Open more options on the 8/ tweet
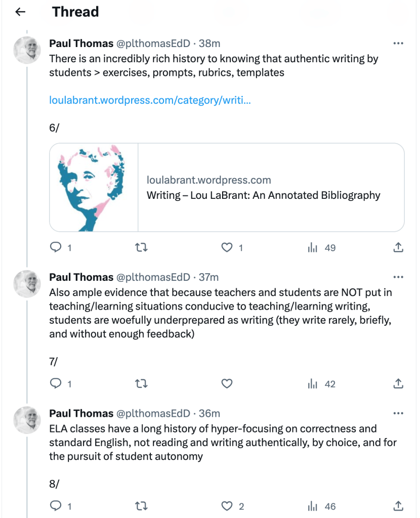The width and height of the screenshot is (420, 518). [398, 413]
